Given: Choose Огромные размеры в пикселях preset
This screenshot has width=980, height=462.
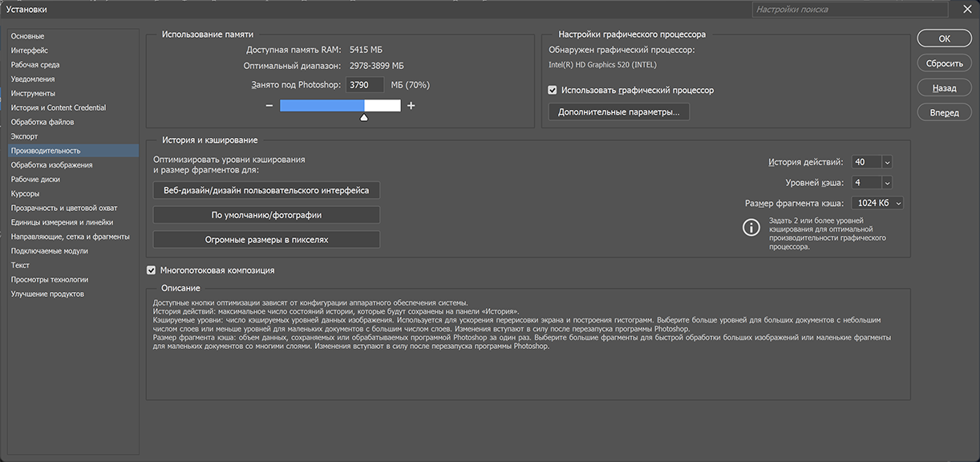Looking at the screenshot, I should [266, 240].
